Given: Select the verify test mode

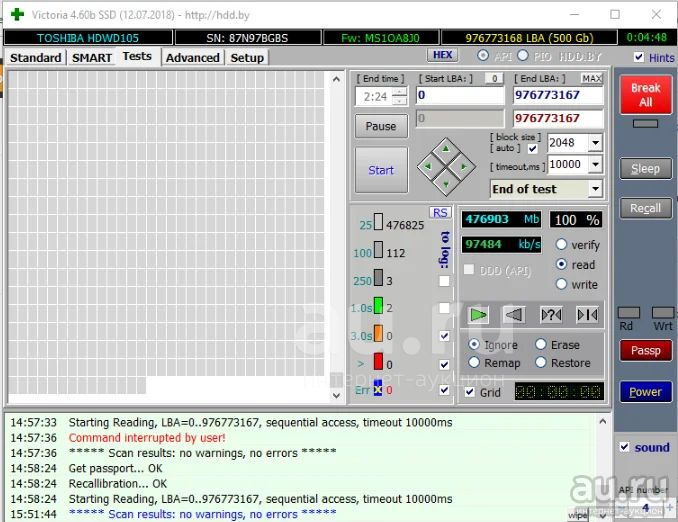Looking at the screenshot, I should 561,245.
